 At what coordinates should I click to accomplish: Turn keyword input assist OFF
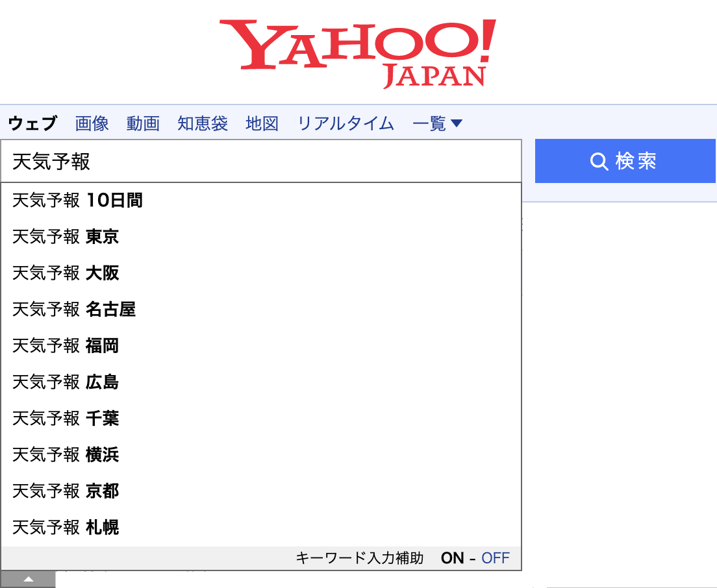(496, 558)
